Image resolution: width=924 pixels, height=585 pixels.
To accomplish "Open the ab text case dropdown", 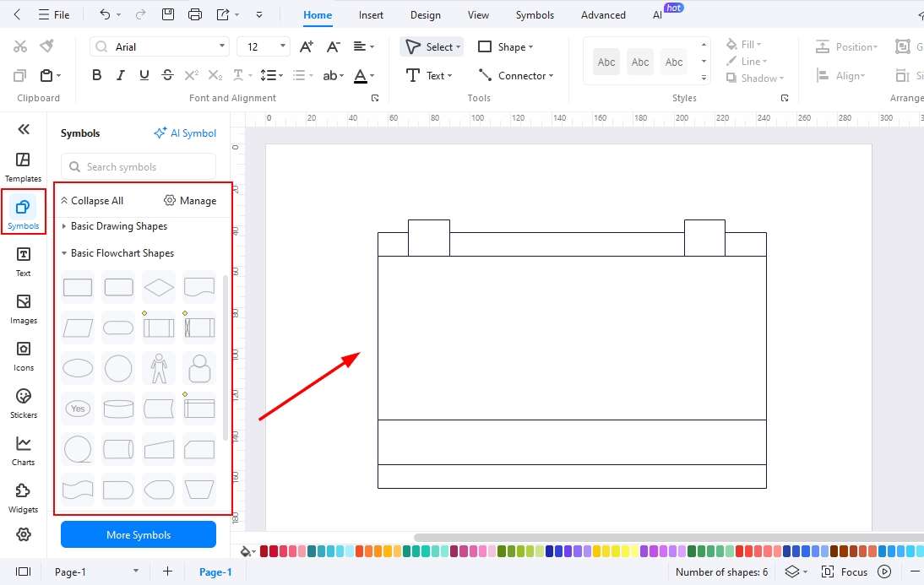I will pyautogui.click(x=333, y=75).
